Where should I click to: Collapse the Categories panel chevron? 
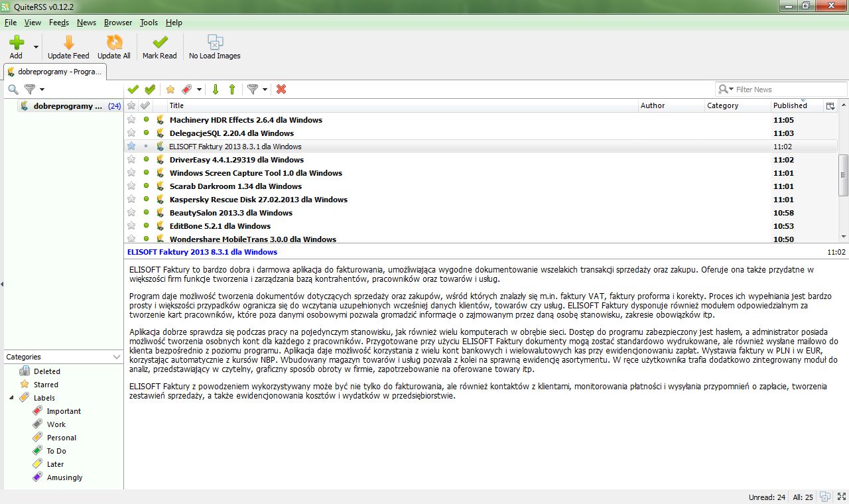117,357
